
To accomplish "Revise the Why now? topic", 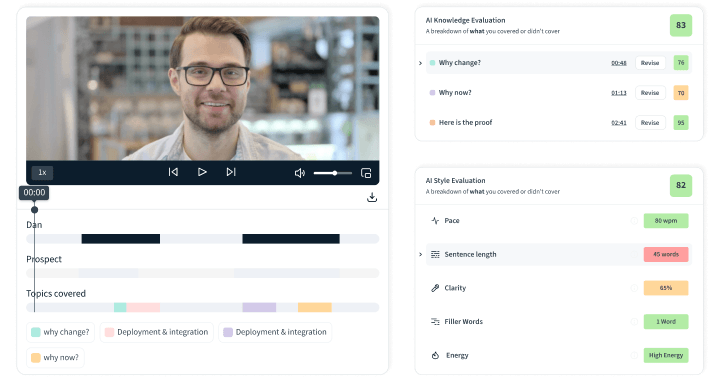I will [650, 93].
